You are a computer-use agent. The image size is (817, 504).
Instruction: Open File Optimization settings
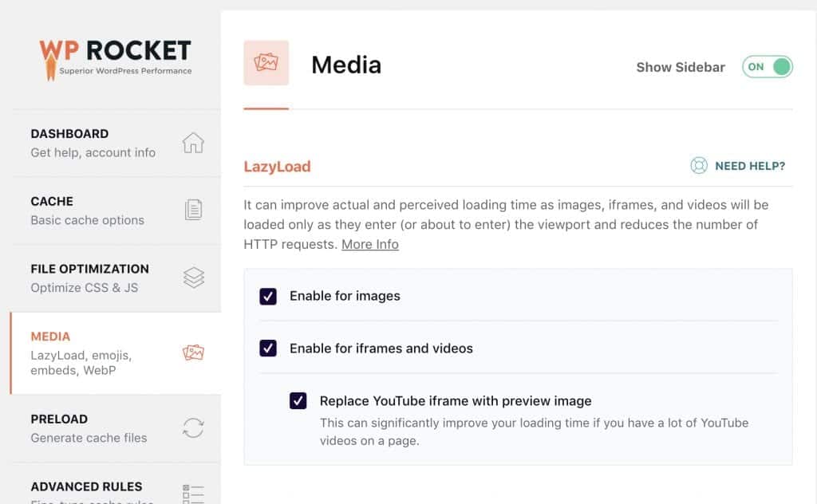(89, 278)
